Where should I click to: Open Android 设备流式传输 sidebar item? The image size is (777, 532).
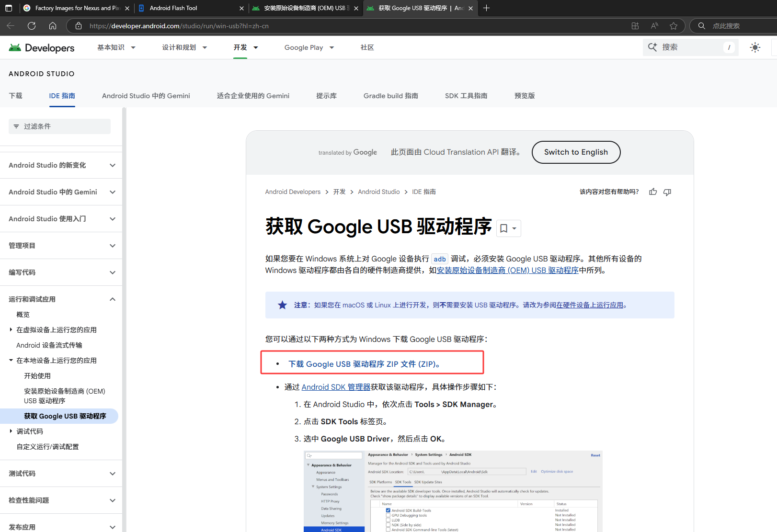point(49,345)
